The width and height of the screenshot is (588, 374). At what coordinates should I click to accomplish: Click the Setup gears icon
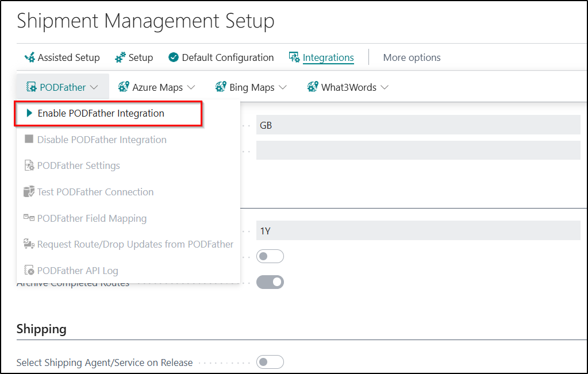pos(120,57)
